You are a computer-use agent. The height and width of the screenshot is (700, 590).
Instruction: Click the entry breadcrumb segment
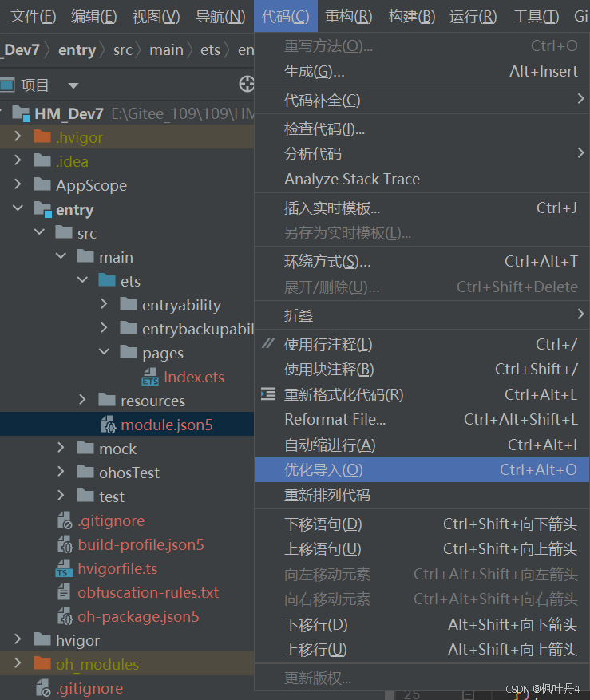point(77,50)
